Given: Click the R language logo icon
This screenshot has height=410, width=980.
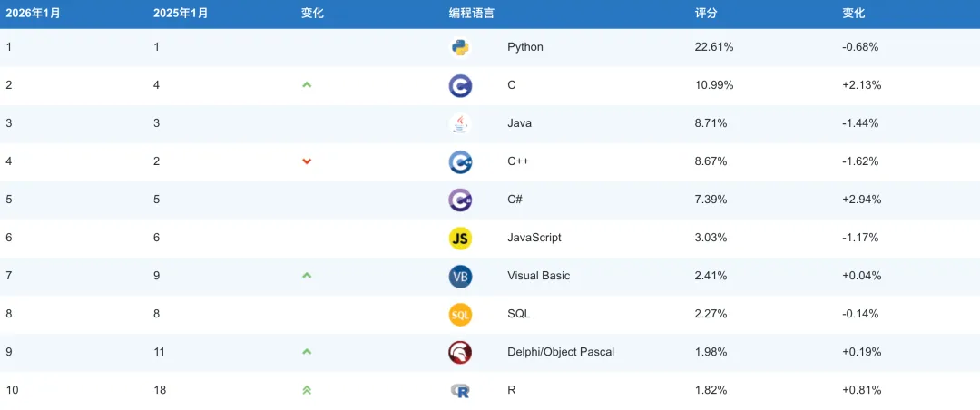Looking at the screenshot, I should click(460, 391).
